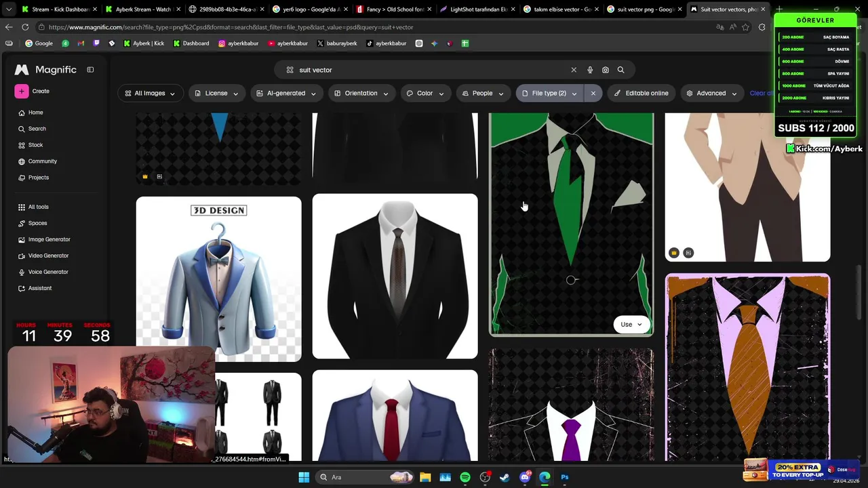The width and height of the screenshot is (868, 488).
Task: Expand the AI-generated filter dropdown
Action: (x=285, y=94)
